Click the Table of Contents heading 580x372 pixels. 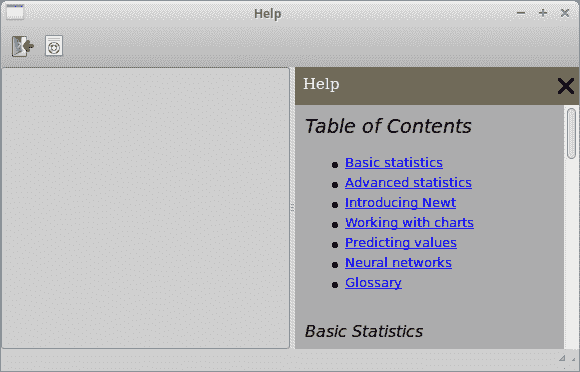(x=388, y=126)
